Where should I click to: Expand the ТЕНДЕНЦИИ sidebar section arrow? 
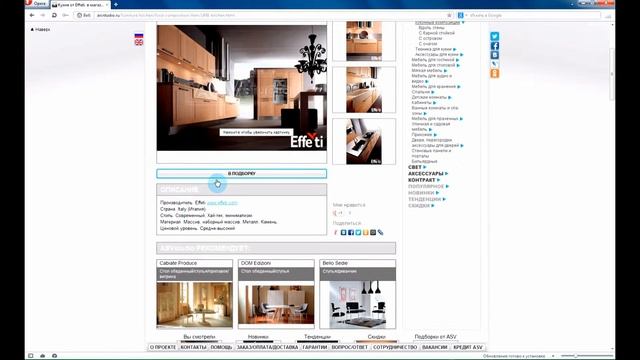[444, 199]
